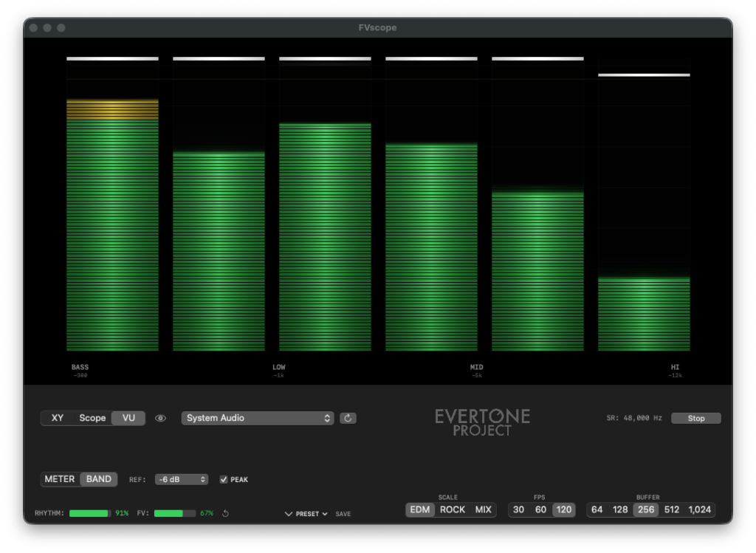The image size is (756, 553).
Task: Set buffer size to 512
Action: point(671,510)
